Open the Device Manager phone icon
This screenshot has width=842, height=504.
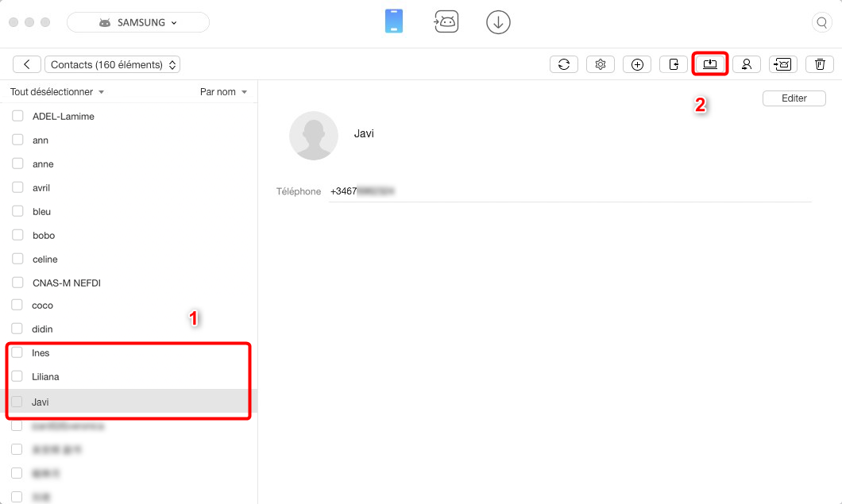394,21
